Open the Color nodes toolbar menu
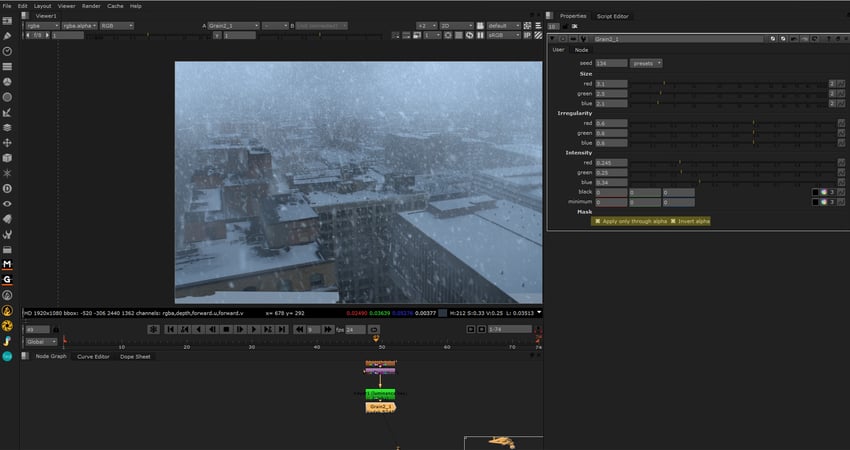This screenshot has height=450, width=850. point(7,82)
